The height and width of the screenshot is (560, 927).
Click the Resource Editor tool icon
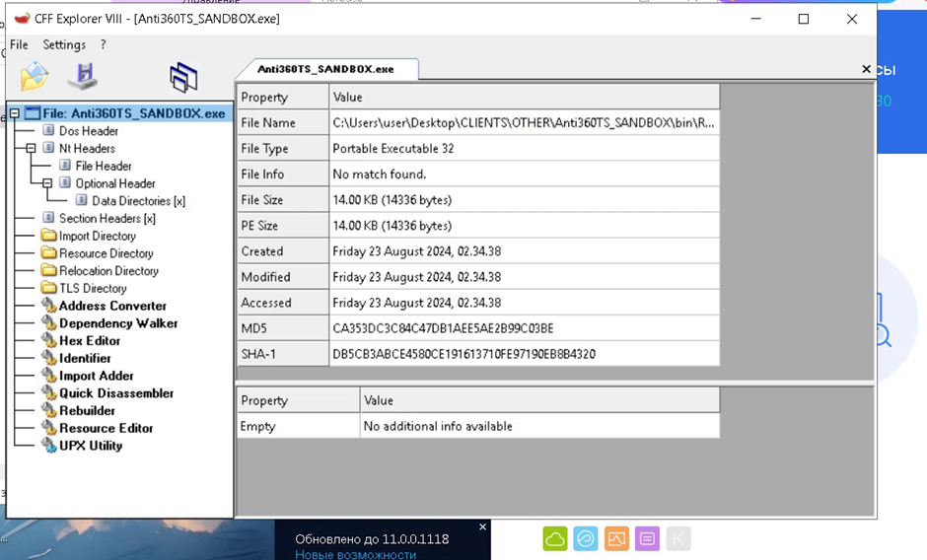pyautogui.click(x=49, y=428)
